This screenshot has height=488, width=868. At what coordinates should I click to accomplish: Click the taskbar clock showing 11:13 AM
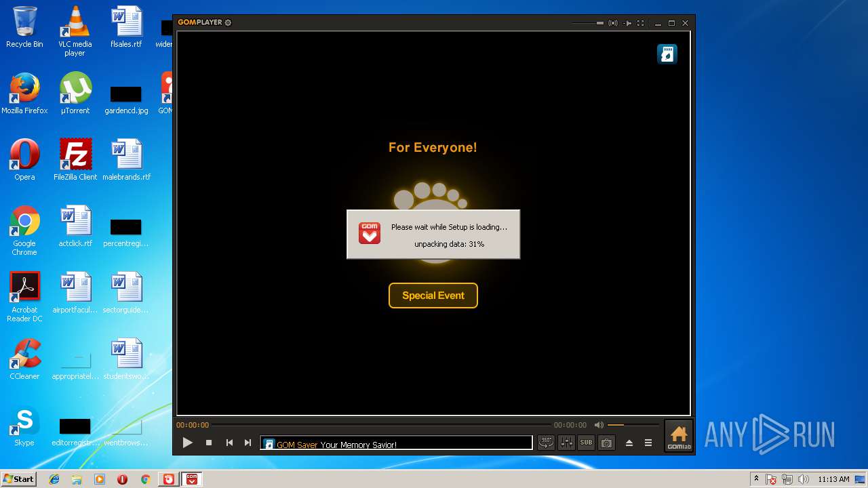coord(833,479)
